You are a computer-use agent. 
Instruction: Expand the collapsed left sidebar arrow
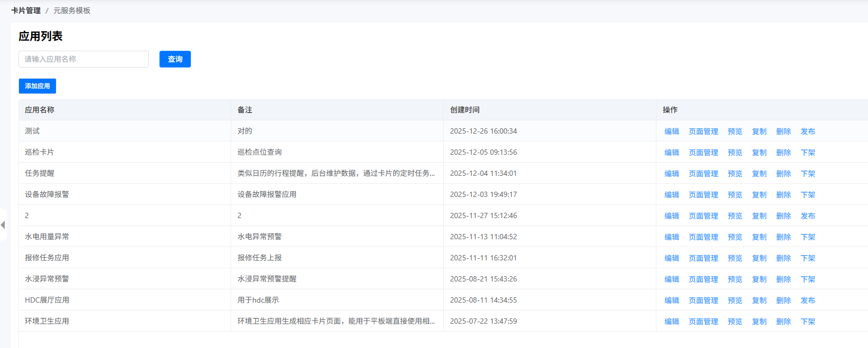[x=3, y=225]
